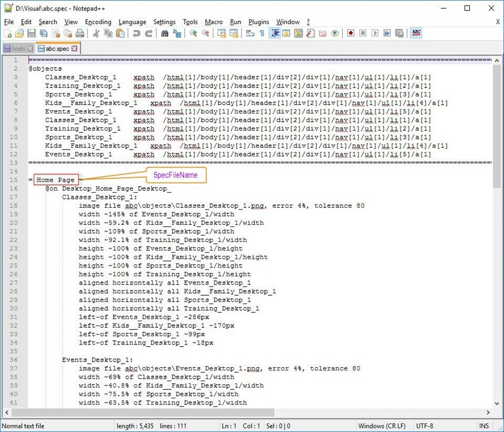Click the UTF-8 encoding status field
504x432 pixels.
click(425, 426)
